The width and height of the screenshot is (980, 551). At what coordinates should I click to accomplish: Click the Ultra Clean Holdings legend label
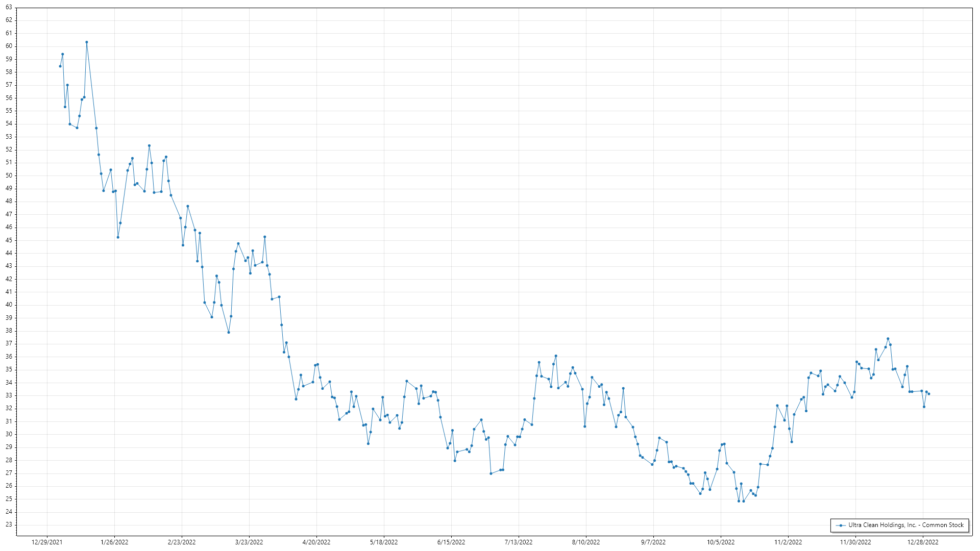pos(905,525)
